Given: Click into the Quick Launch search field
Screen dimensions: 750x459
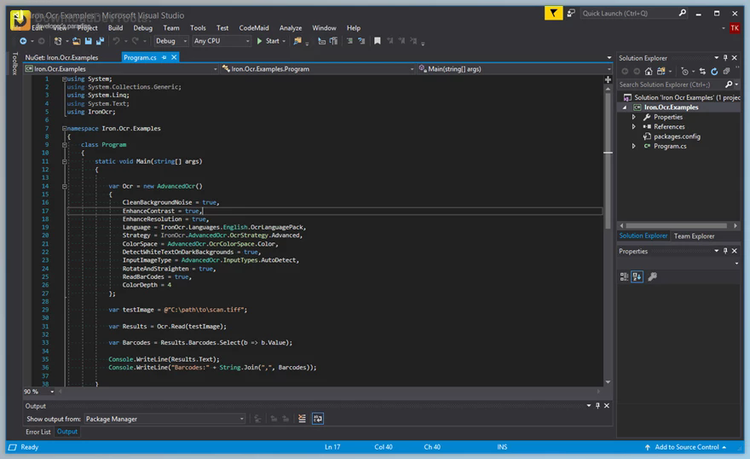Looking at the screenshot, I should point(629,13).
